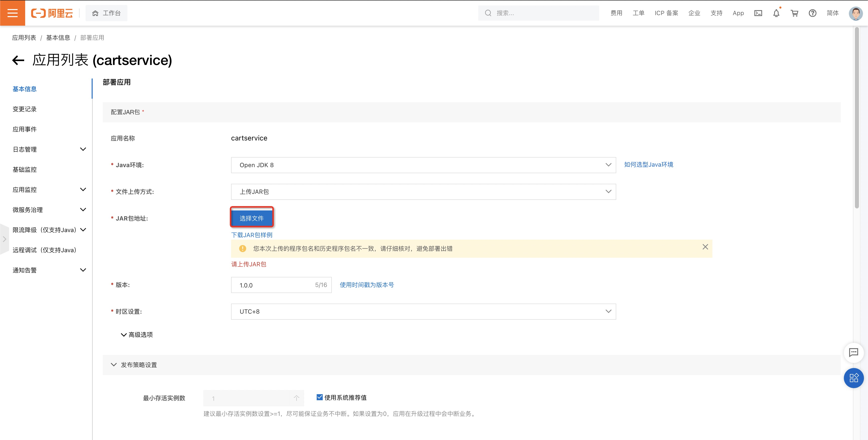
Task: Open the chat feedback floating icon
Action: click(853, 353)
